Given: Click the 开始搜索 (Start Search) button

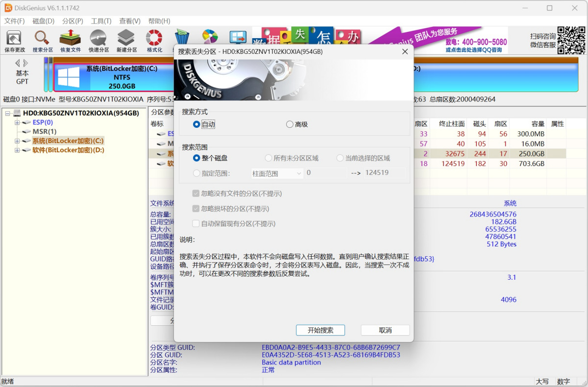Looking at the screenshot, I should pos(320,330).
